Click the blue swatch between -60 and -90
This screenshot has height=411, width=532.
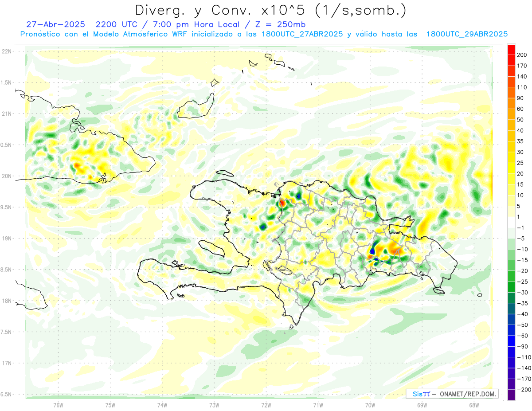tap(511, 341)
